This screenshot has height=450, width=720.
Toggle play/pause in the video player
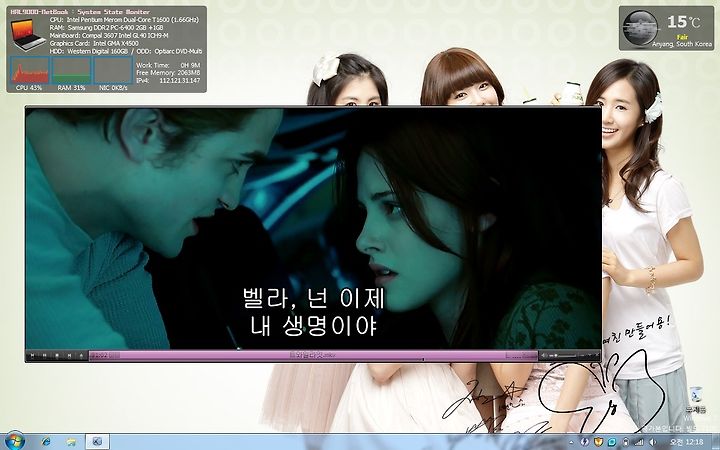[45, 355]
